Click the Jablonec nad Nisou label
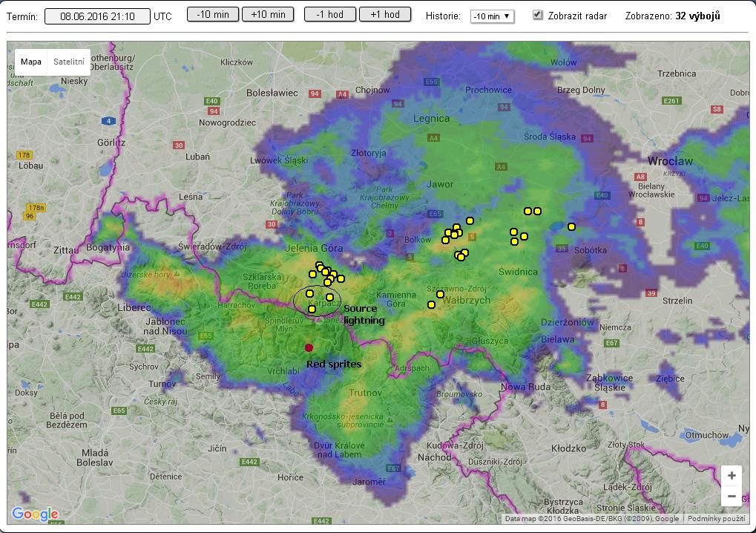The width and height of the screenshot is (756, 533). pos(165,326)
